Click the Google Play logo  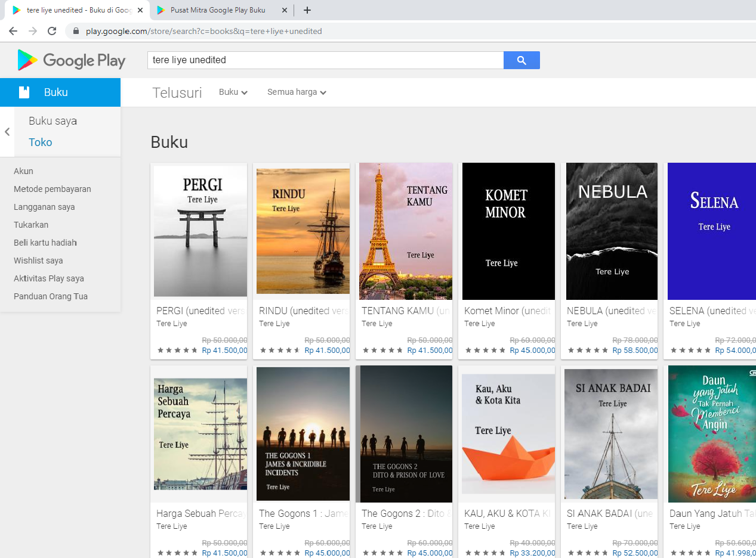(72, 60)
